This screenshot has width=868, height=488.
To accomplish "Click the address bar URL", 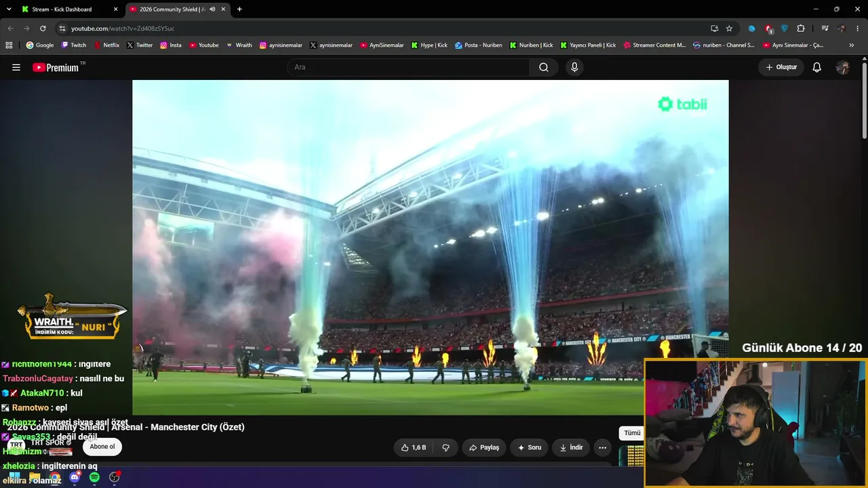I will tap(123, 28).
